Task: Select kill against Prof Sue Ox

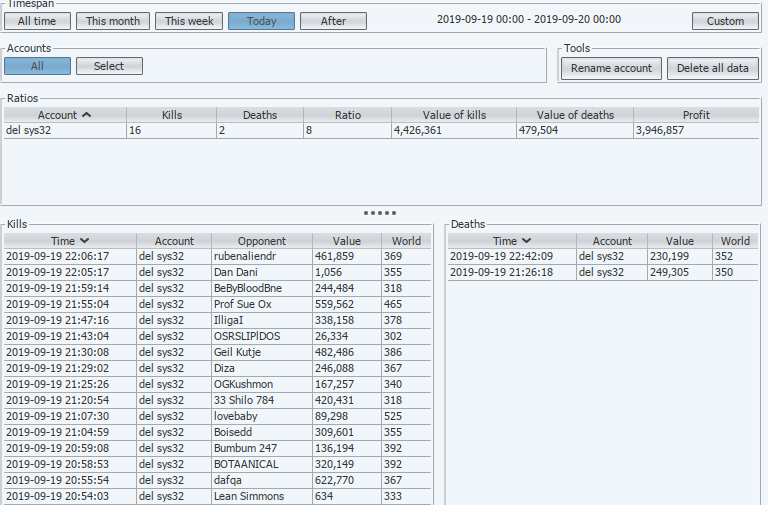Action: 218,304
